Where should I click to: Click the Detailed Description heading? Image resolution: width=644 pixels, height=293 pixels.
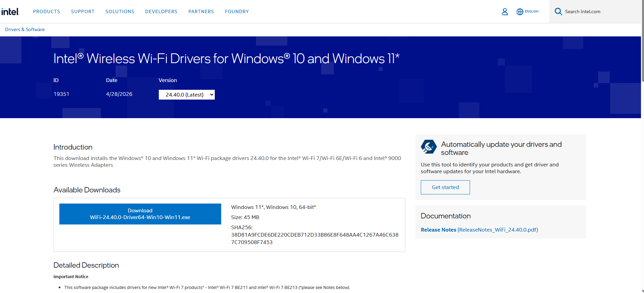pos(86,265)
